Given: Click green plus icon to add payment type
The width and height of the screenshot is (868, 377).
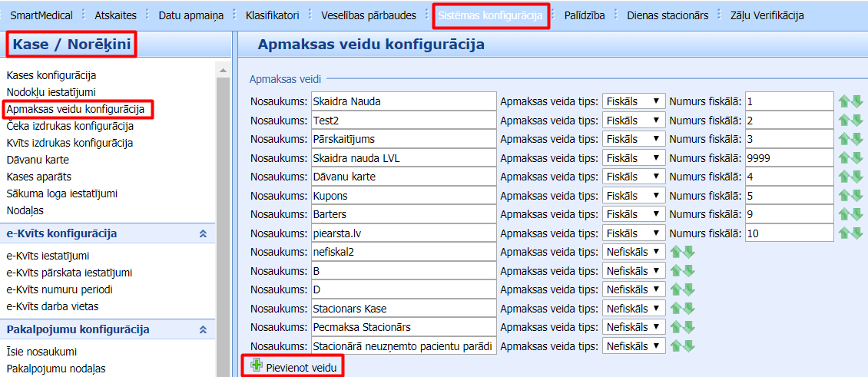Looking at the screenshot, I should (x=257, y=365).
